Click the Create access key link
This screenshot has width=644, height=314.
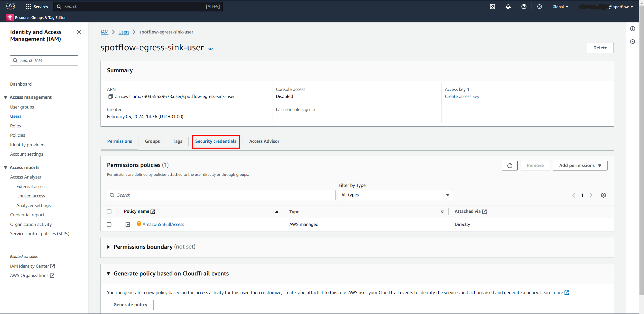tap(462, 96)
